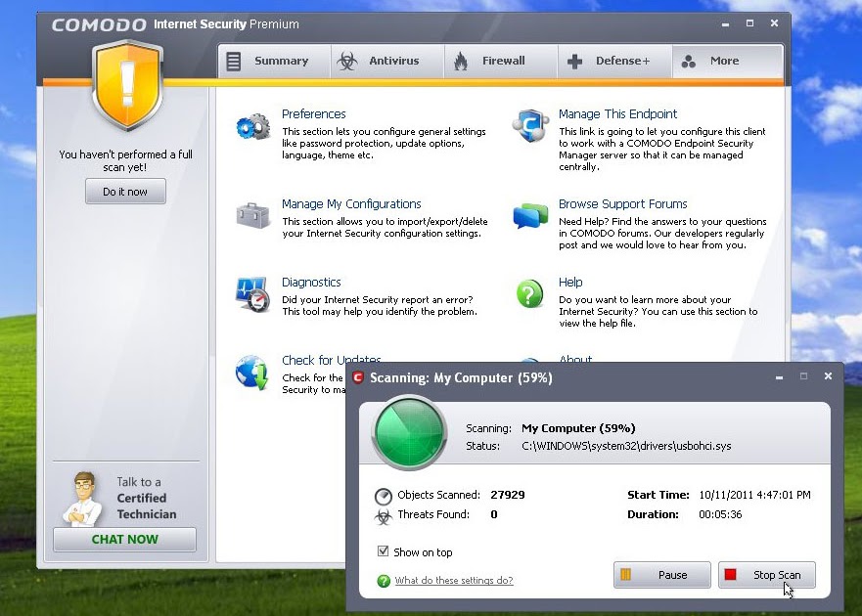Click the Antivirus tab biohazard icon
Screen dimensions: 862x616
coord(347,61)
